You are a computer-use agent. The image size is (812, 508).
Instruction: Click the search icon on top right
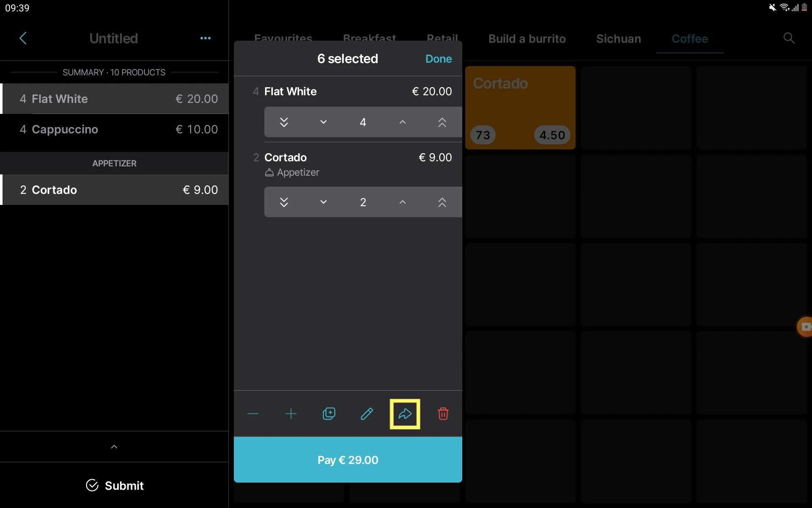789,38
